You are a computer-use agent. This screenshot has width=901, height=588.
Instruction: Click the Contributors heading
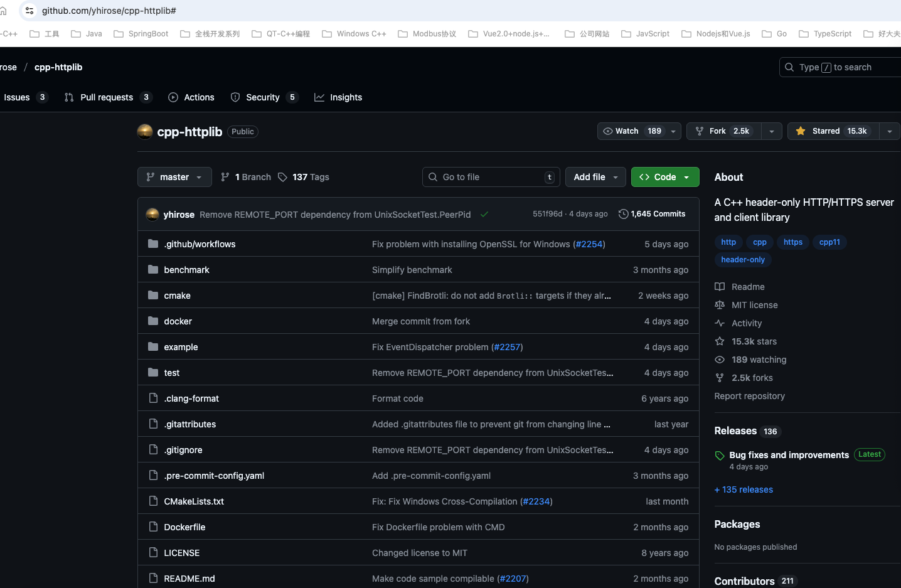(x=744, y=581)
